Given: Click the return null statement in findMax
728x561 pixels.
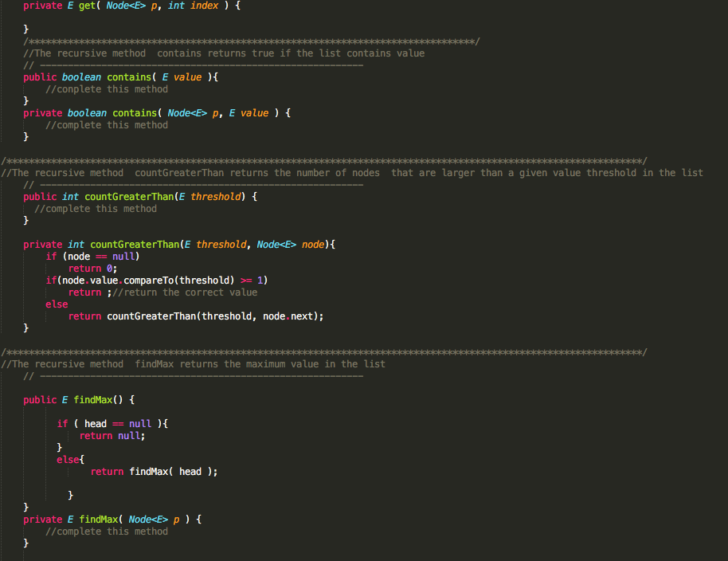Looking at the screenshot, I should click(x=112, y=435).
